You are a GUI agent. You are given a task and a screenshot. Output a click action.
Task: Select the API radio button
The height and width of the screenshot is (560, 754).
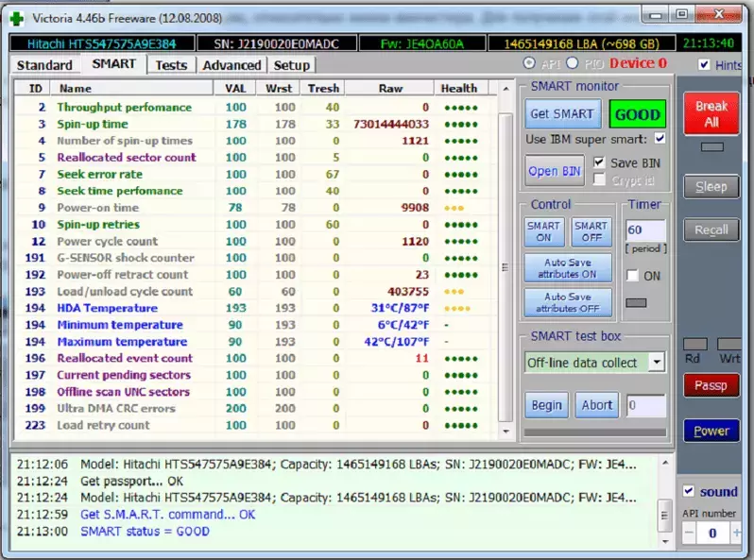click(529, 63)
